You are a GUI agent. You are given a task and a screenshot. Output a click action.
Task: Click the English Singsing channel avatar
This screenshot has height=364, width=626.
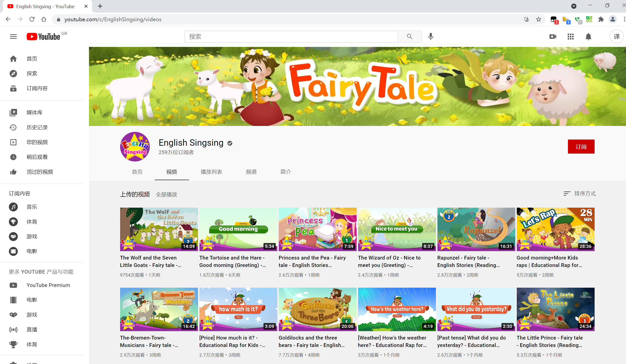click(135, 147)
